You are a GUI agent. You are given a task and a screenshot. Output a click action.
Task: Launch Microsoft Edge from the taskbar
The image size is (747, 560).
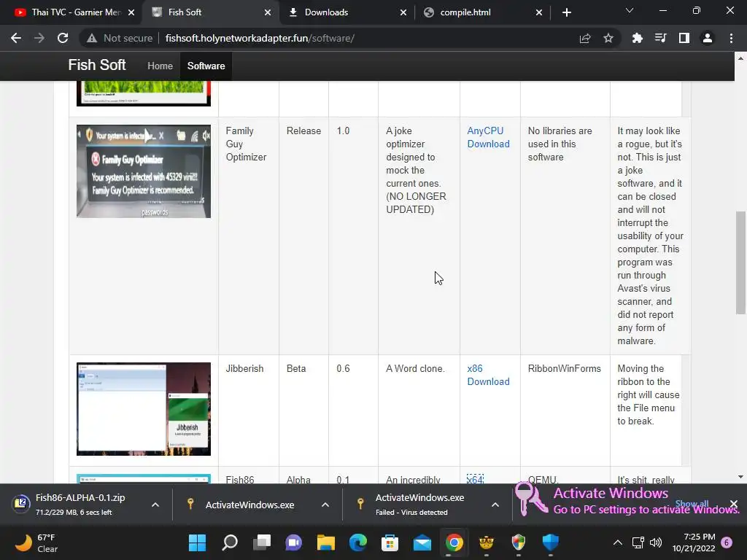click(358, 542)
